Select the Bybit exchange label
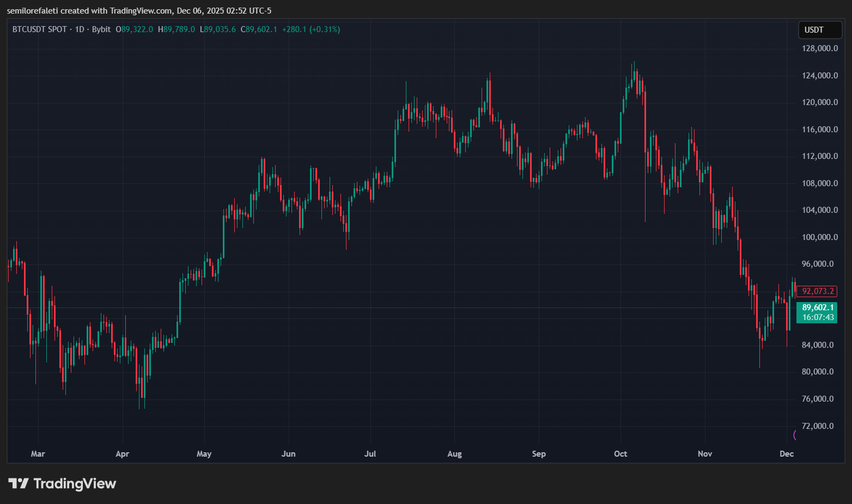The width and height of the screenshot is (852, 504). 101,30
